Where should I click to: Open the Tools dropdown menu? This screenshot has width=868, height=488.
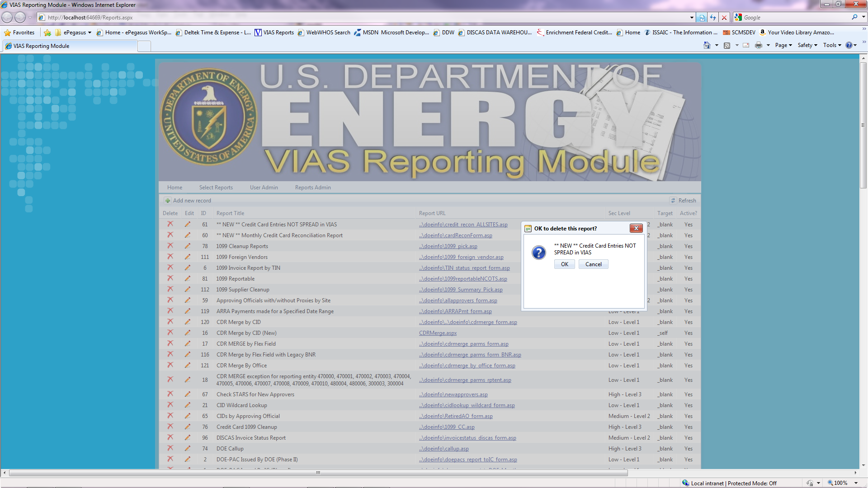point(832,45)
